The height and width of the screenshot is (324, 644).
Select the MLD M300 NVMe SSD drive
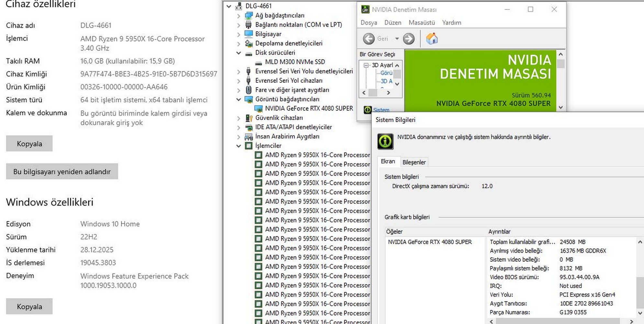(x=294, y=62)
